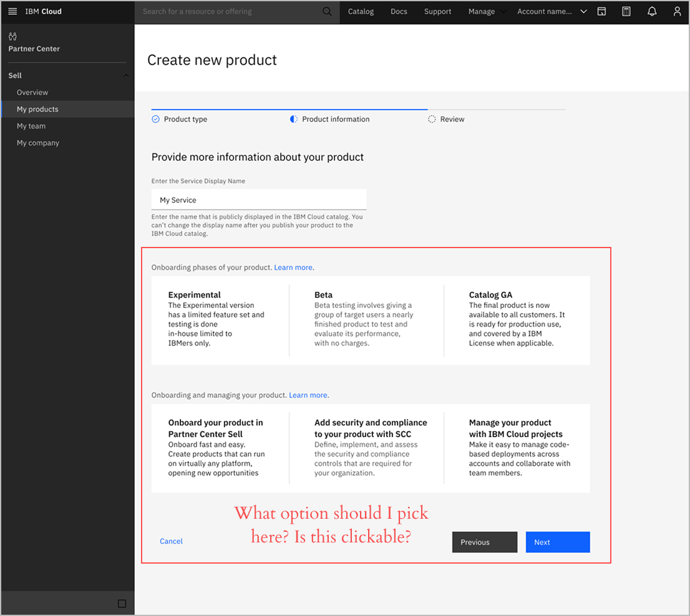Click the blue Next button
The width and height of the screenshot is (690, 616).
click(x=557, y=542)
